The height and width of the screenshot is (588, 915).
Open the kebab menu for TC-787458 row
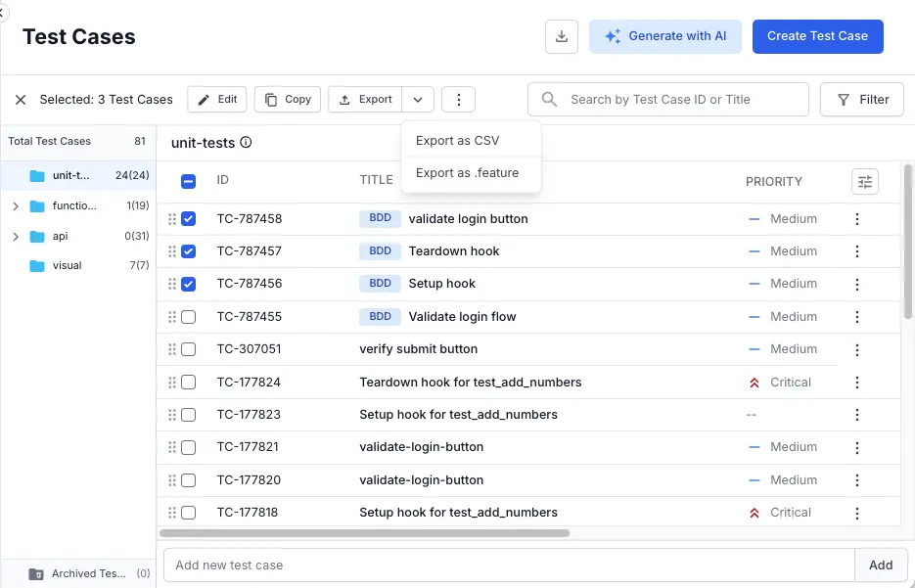click(x=857, y=219)
